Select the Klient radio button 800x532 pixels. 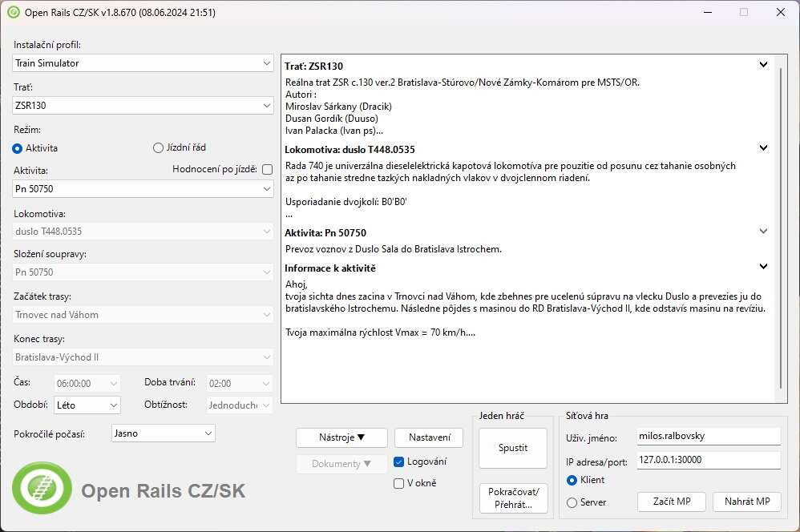point(572,480)
